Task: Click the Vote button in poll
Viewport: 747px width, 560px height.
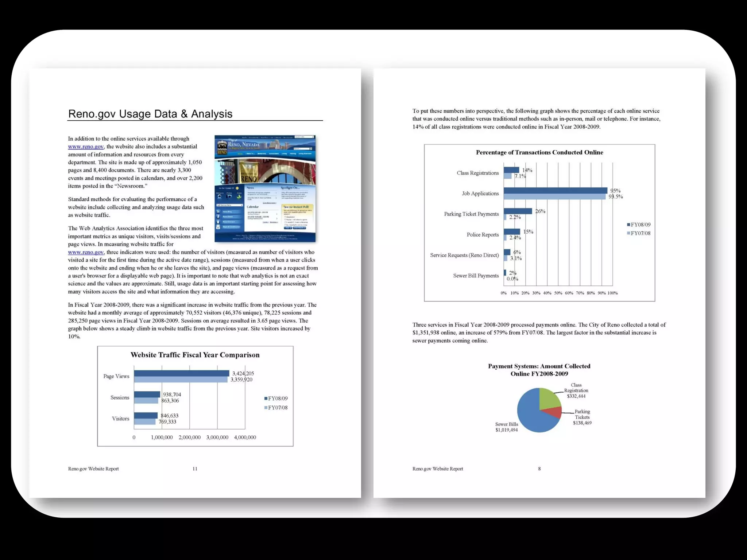Action: click(288, 228)
